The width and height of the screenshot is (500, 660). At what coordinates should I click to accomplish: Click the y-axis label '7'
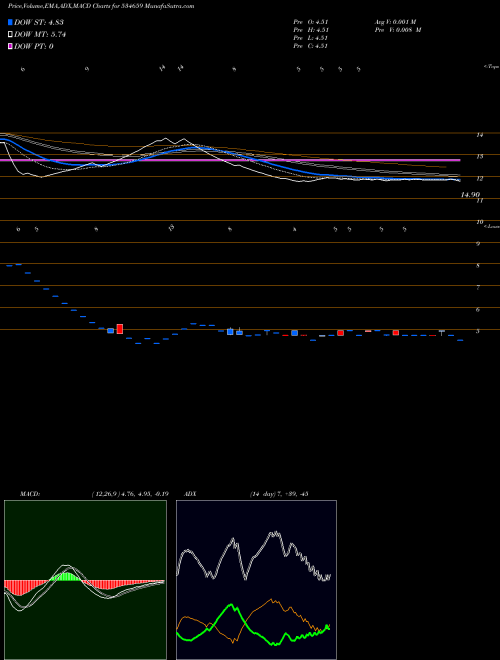click(478, 287)
